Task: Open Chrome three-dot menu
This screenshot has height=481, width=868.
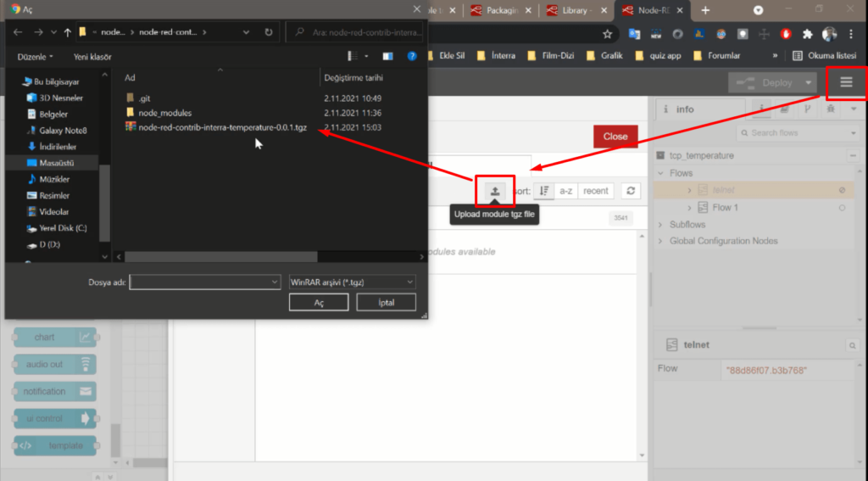Action: coord(851,34)
